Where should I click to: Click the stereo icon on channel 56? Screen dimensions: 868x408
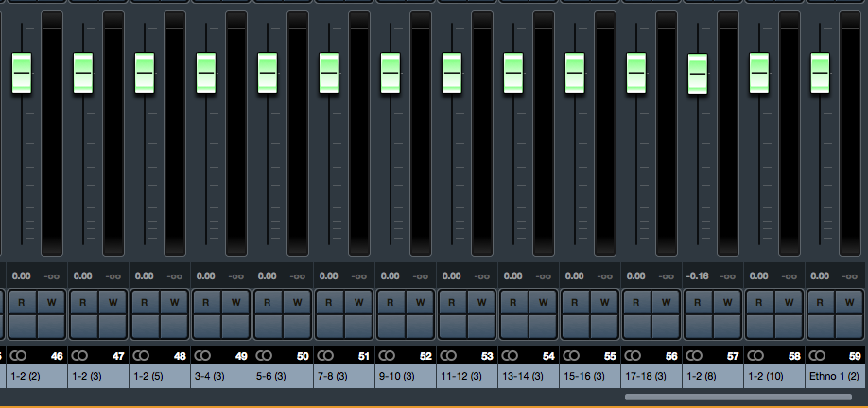[633, 356]
